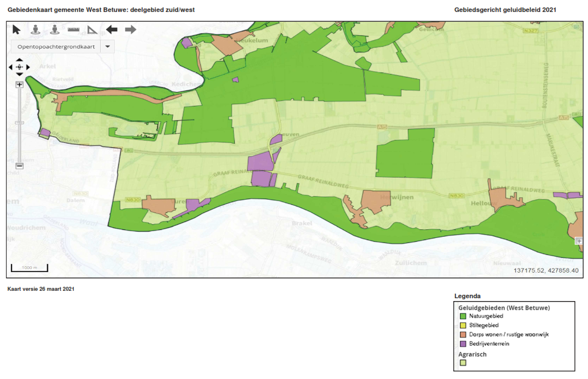
Task: Go to next map extent (gray right arrow)
Action: tap(131, 30)
